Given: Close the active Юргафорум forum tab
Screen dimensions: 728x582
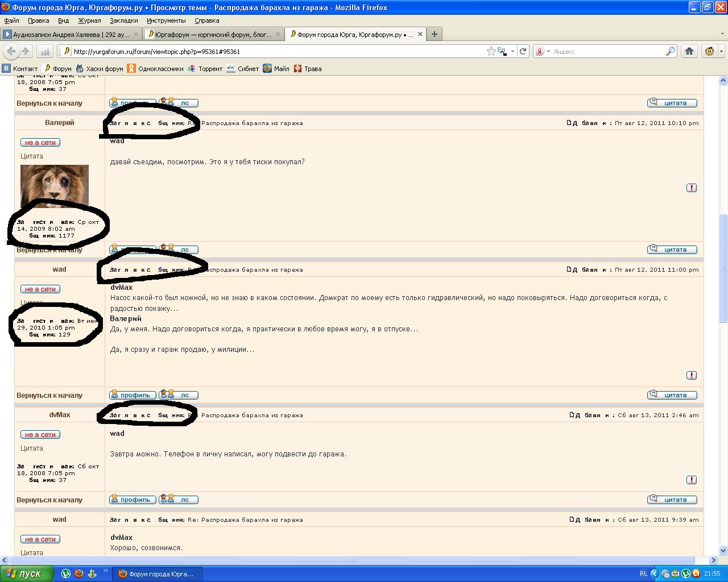Looking at the screenshot, I should 420,34.
